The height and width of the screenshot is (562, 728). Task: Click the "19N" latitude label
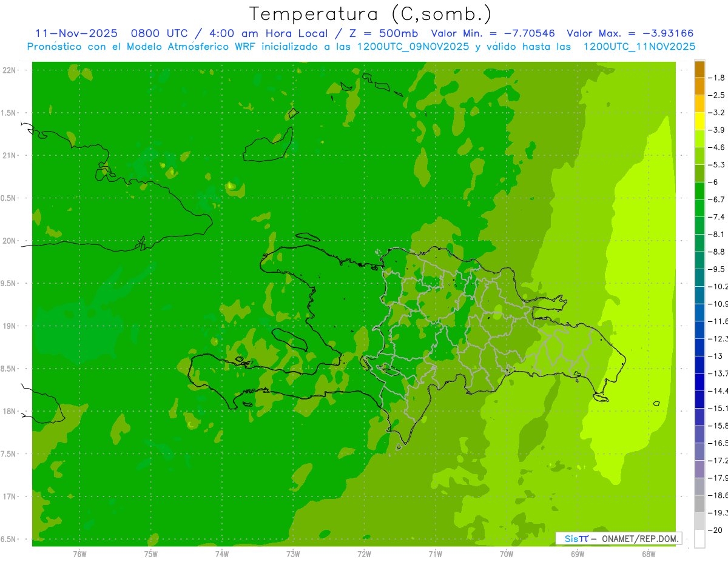point(10,326)
